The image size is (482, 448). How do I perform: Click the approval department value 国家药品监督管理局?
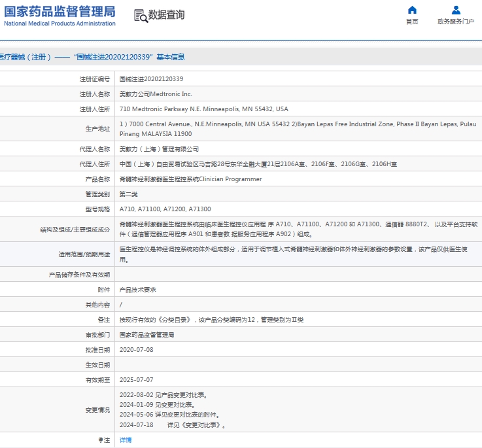(146, 335)
